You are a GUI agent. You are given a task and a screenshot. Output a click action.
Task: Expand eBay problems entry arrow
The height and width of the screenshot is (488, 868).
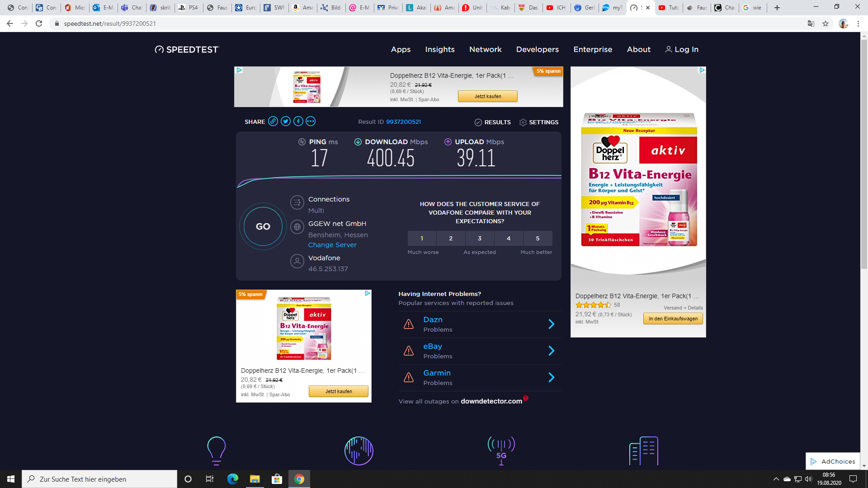click(551, 351)
